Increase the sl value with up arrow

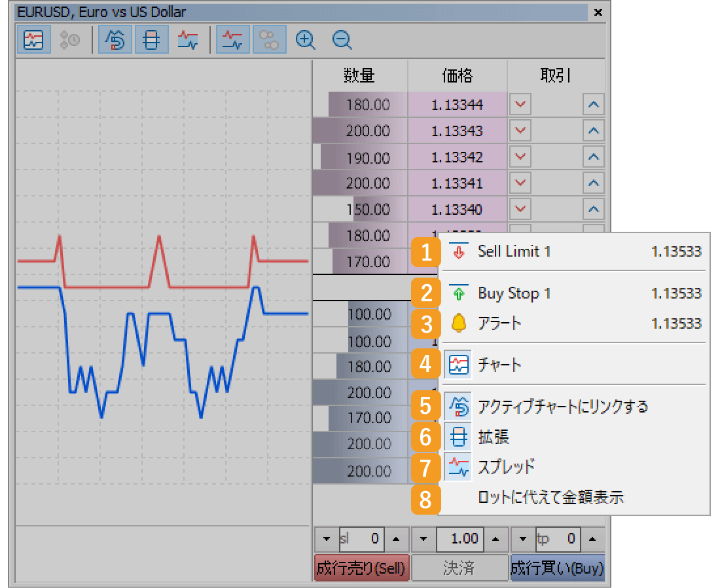pos(396,539)
